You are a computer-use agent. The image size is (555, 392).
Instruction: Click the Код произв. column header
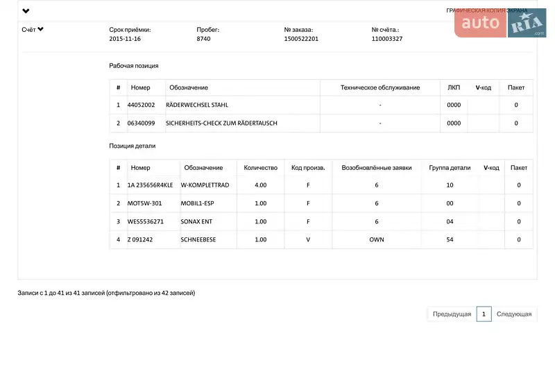tap(308, 168)
